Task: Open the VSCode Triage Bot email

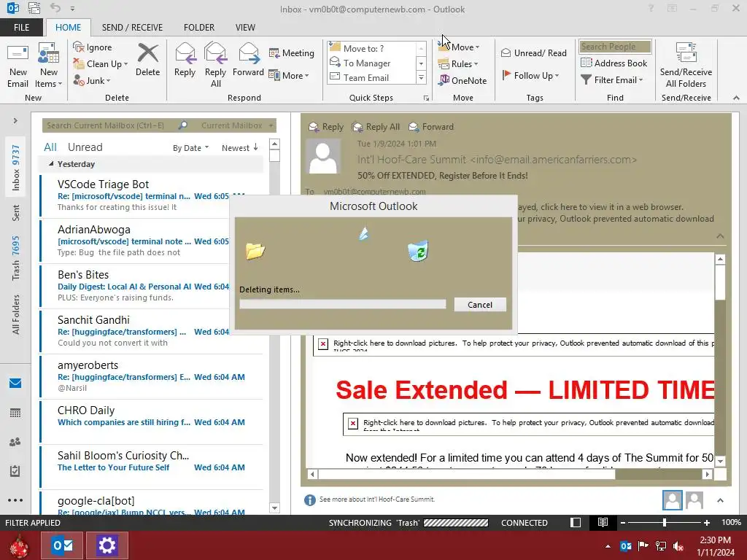Action: pos(152,195)
